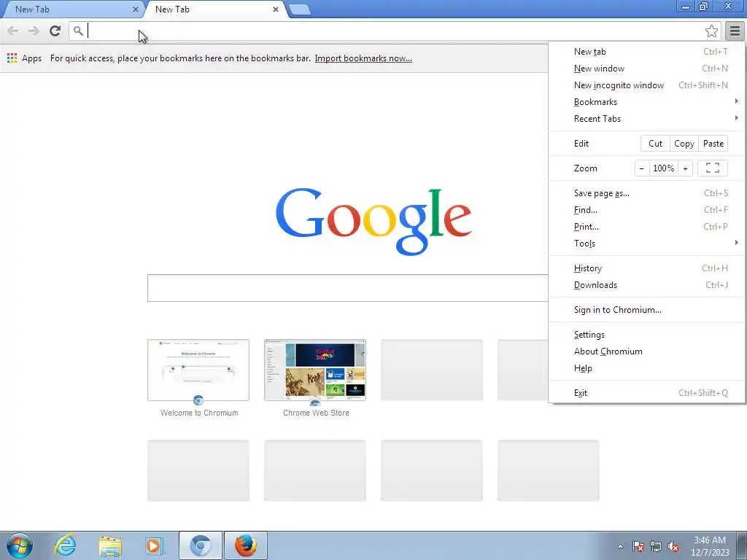Close the active second New Tab
747x560 pixels.
click(x=275, y=9)
